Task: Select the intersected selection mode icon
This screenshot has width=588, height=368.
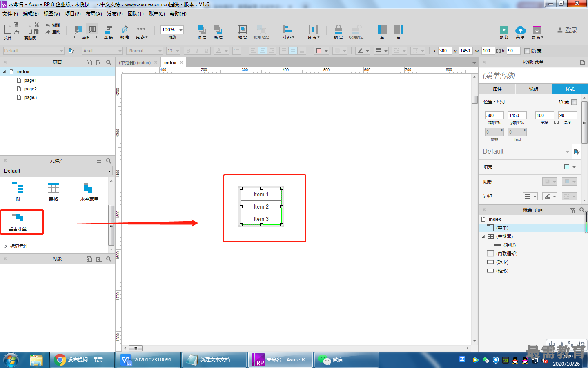Action: click(x=78, y=29)
